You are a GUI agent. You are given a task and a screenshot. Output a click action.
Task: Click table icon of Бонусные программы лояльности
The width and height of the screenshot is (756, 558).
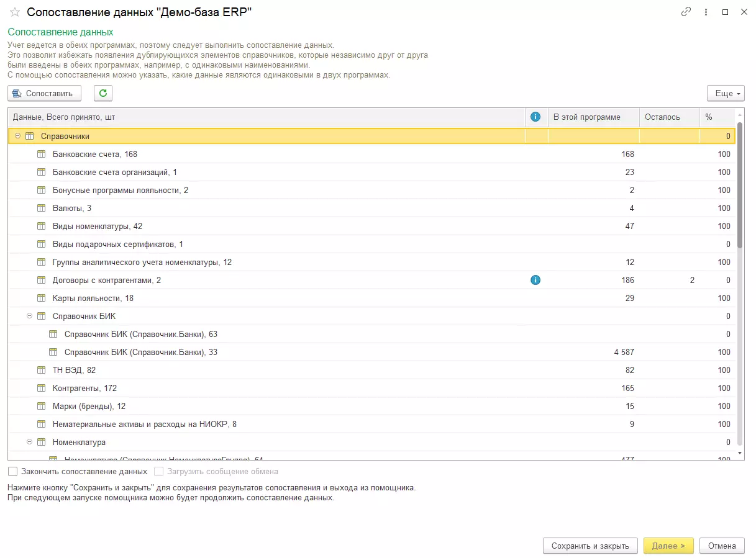point(42,190)
